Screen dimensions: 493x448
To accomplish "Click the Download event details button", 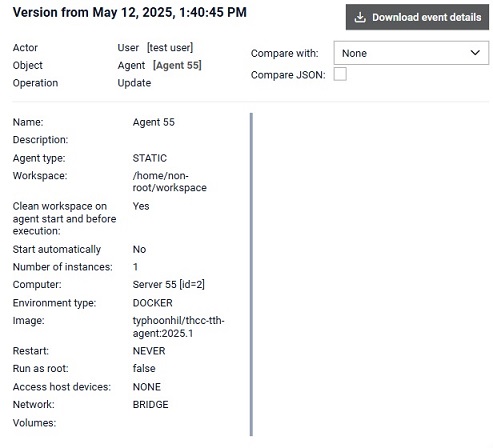I will [x=417, y=17].
